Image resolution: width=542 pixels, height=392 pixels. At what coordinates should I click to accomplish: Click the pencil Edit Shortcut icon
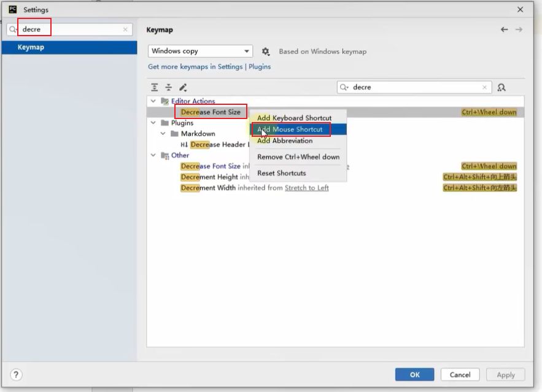point(183,88)
